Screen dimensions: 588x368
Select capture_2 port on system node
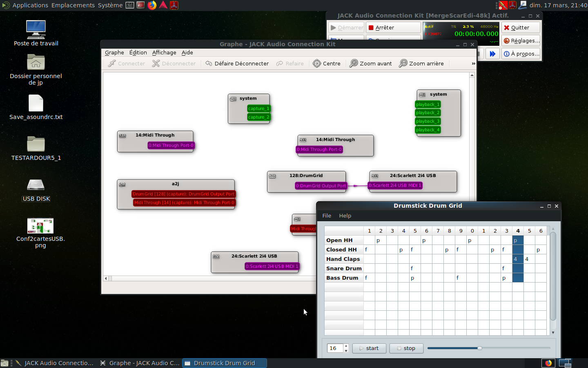click(258, 117)
